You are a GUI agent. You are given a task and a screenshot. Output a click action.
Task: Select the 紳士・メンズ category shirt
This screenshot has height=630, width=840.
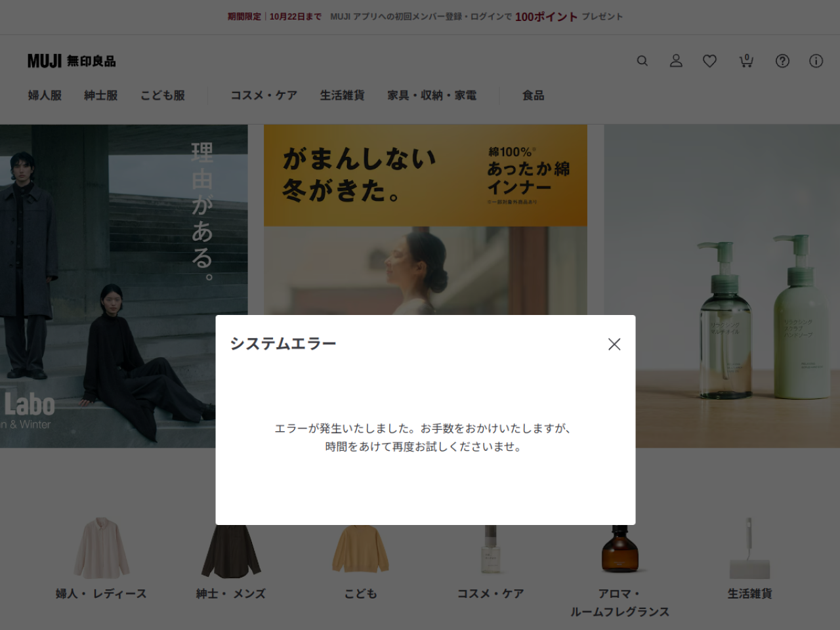(231, 553)
